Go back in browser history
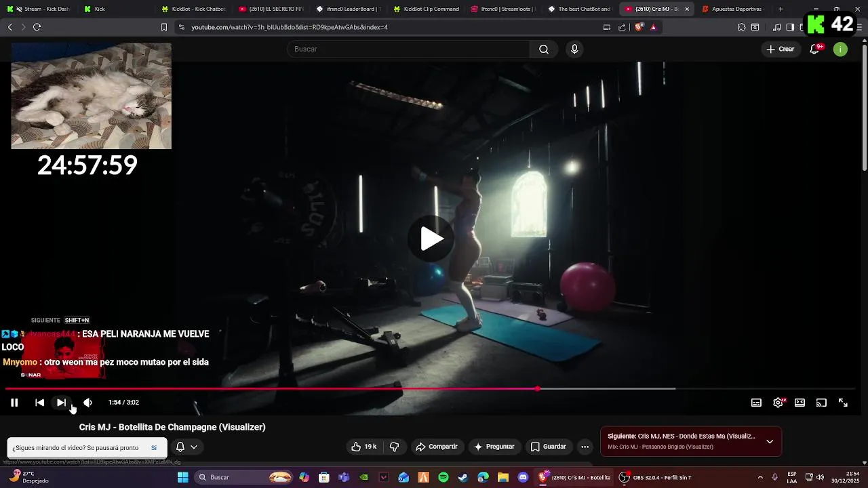This screenshot has width=868, height=488. 9,27
